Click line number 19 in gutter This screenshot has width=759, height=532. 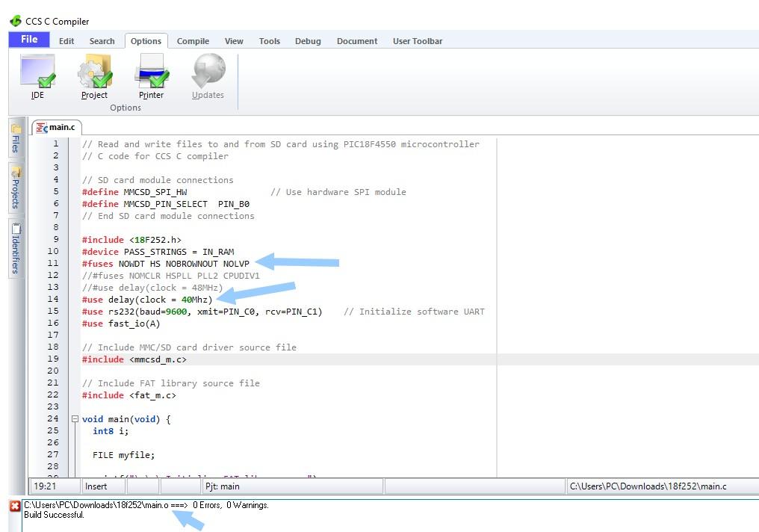pyautogui.click(x=53, y=359)
